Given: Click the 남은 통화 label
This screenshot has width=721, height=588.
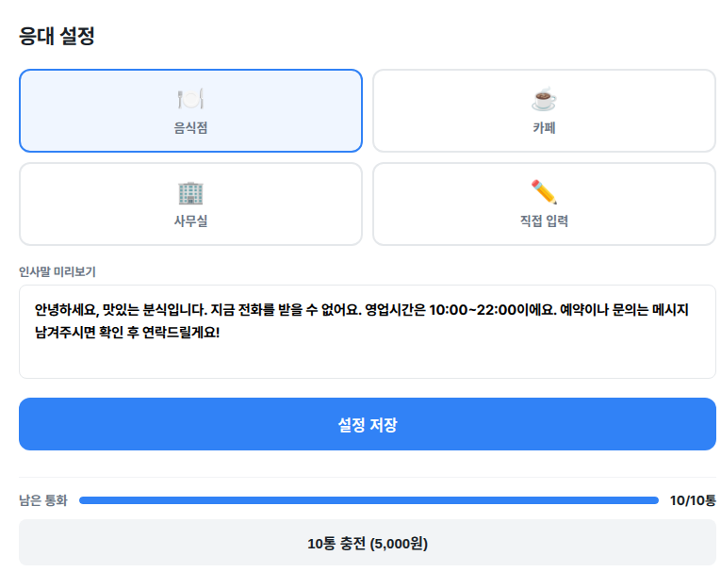Looking at the screenshot, I should pyautogui.click(x=43, y=500).
